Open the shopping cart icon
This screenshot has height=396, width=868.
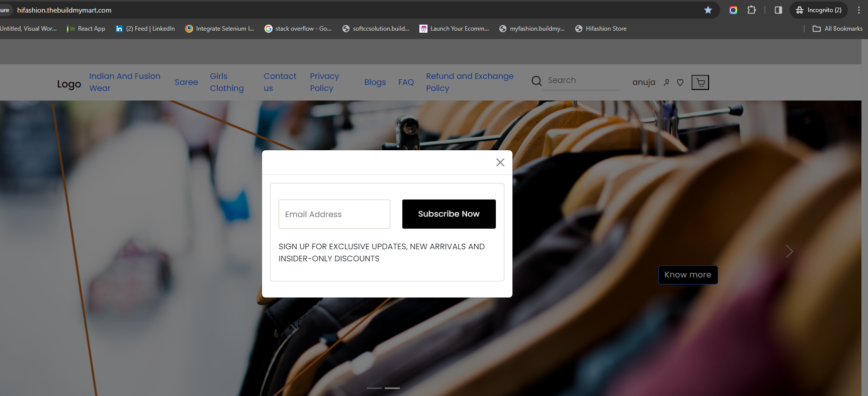click(x=700, y=82)
